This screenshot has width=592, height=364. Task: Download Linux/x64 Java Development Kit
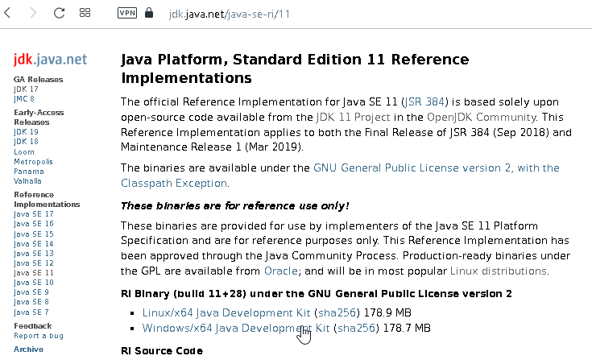[226, 312]
